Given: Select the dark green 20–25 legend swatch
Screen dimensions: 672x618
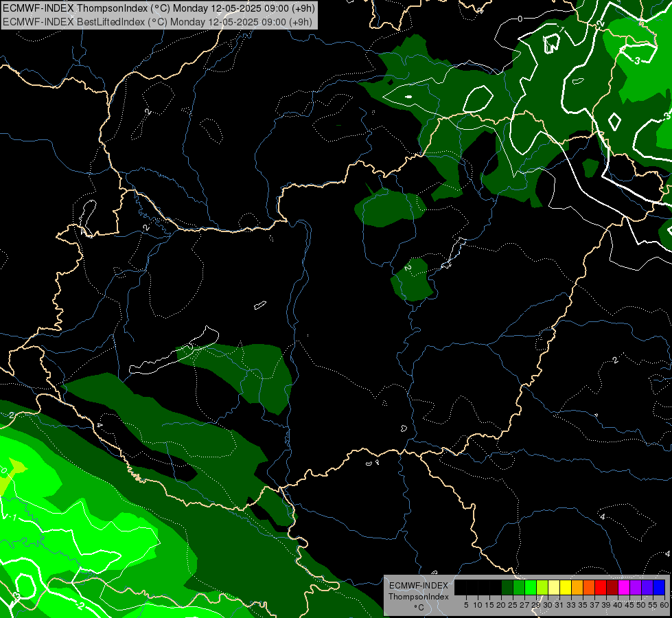Looking at the screenshot, I should point(507,587).
